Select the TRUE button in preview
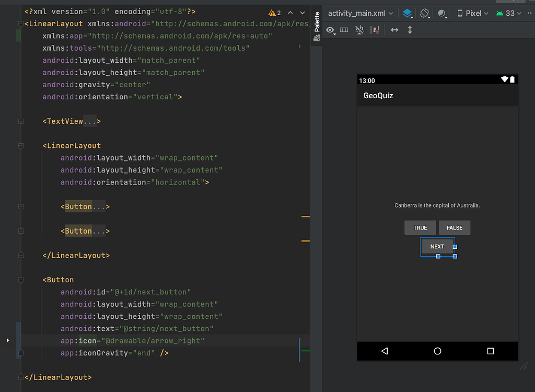Image resolution: width=535 pixels, height=392 pixels. point(420,228)
